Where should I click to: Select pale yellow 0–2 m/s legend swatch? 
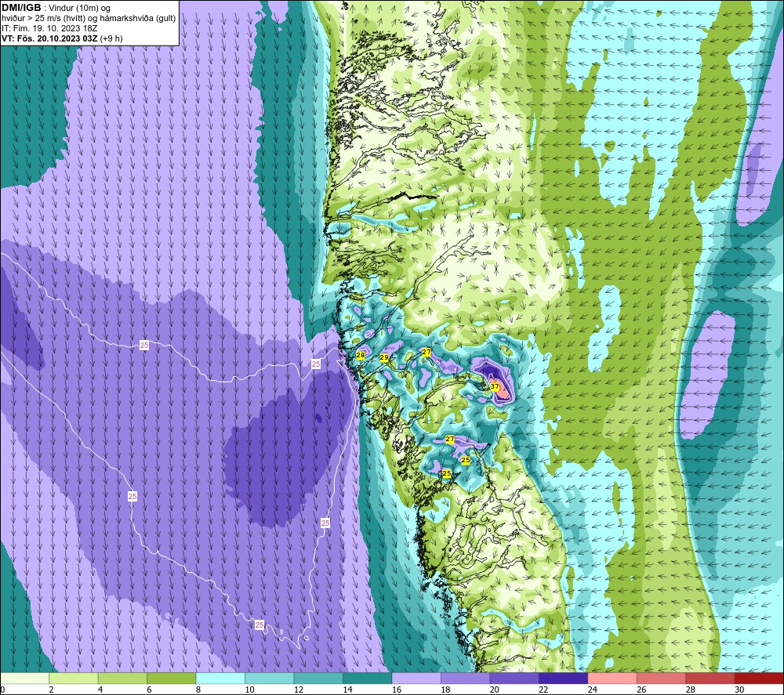[24, 678]
